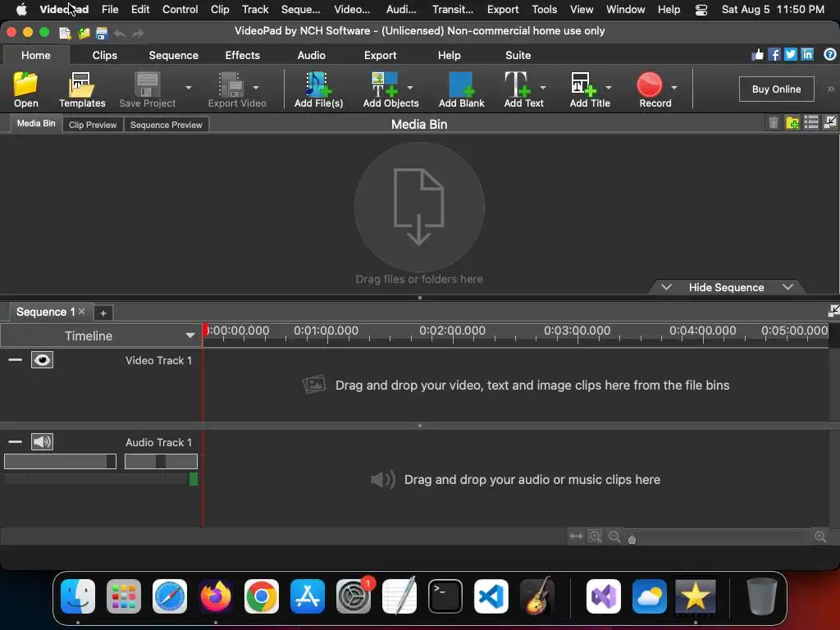Image resolution: width=840 pixels, height=630 pixels.
Task: Switch Media Bin to list view icon
Action: click(x=811, y=123)
